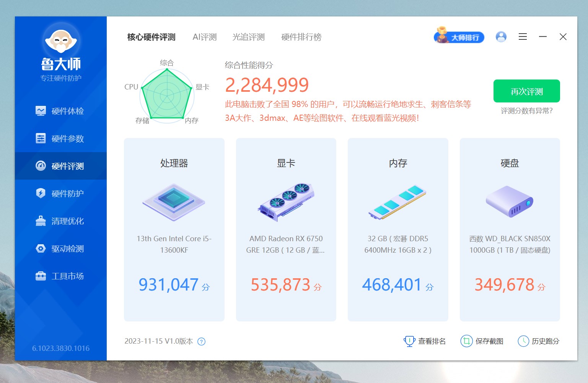Open 硬件参数 in the sidebar
The width and height of the screenshot is (588, 383).
[60, 138]
